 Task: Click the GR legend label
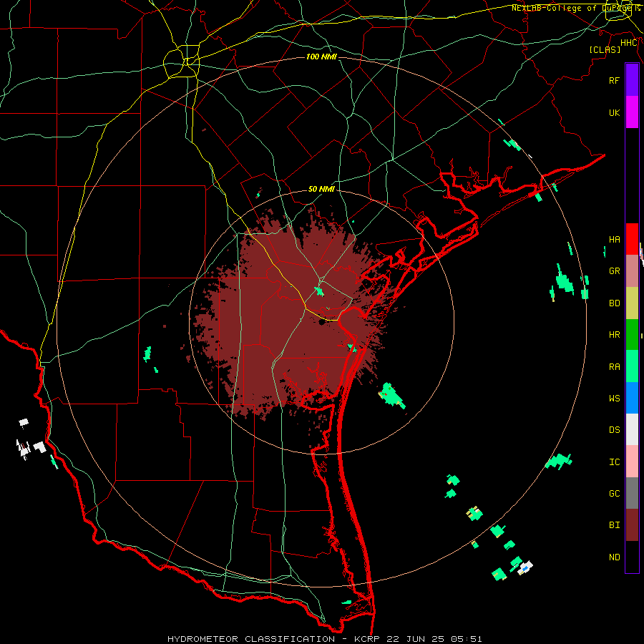[x=614, y=271]
